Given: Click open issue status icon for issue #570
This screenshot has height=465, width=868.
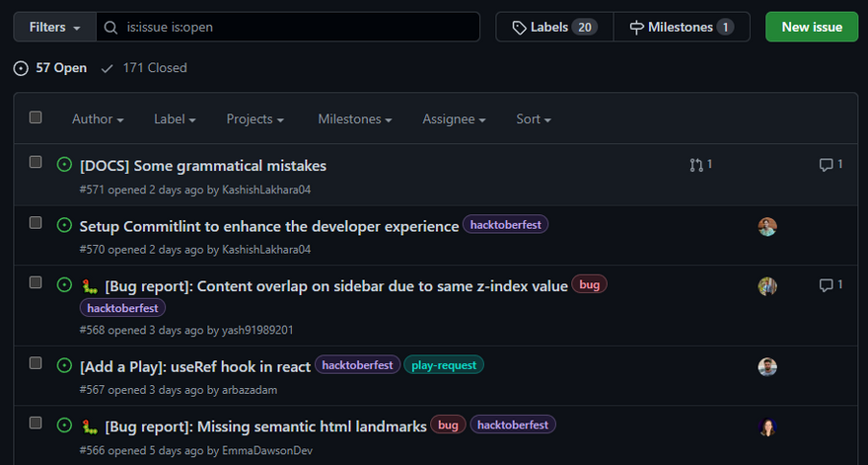Looking at the screenshot, I should tap(64, 225).
